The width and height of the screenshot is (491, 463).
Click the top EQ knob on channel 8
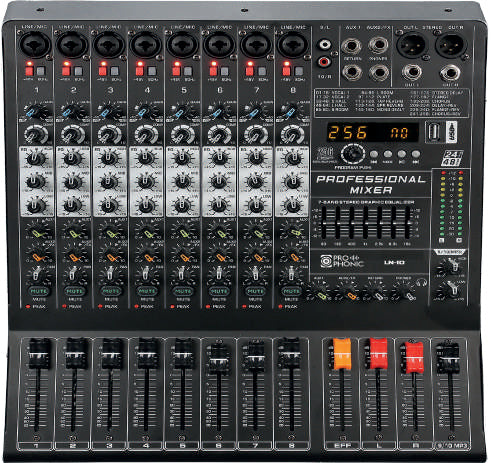[x=293, y=158]
